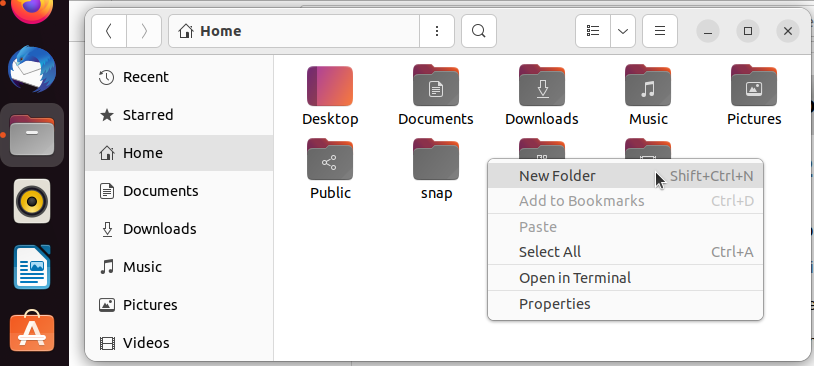The width and height of the screenshot is (814, 366).
Task: Select the Desktop folder icon
Action: 330,86
